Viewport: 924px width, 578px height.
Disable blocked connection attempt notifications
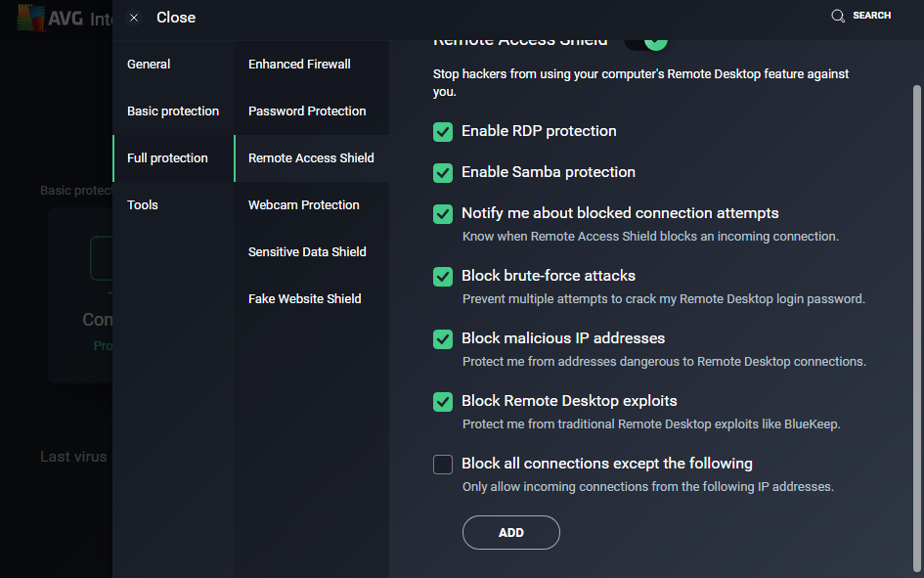pyautogui.click(x=443, y=213)
